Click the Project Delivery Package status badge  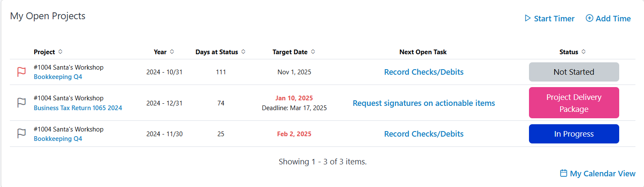point(574,103)
